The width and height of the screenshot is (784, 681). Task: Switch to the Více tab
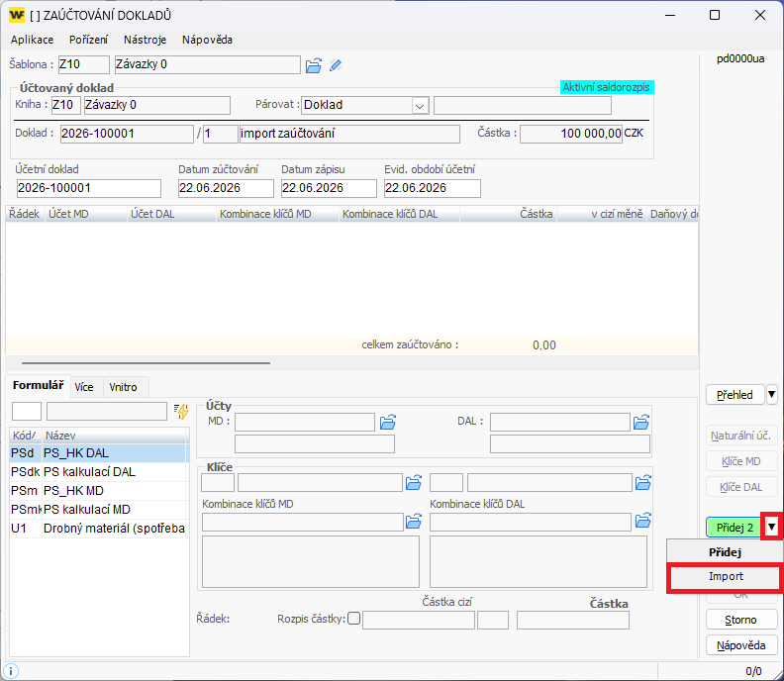(x=84, y=387)
